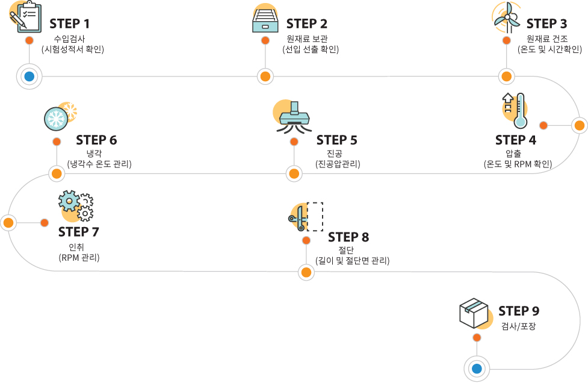The image size is (588, 383).
Task: Click the blue end marker under STEP 9
Action: pyautogui.click(x=477, y=369)
